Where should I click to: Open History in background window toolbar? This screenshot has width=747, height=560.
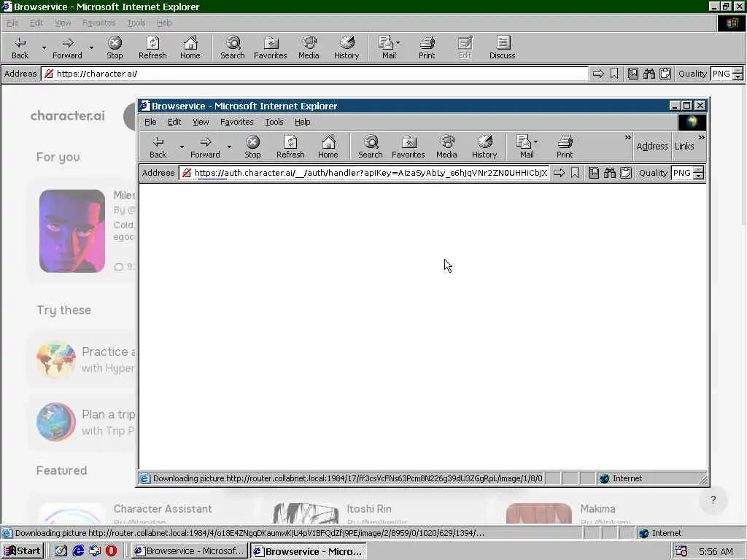(x=347, y=47)
